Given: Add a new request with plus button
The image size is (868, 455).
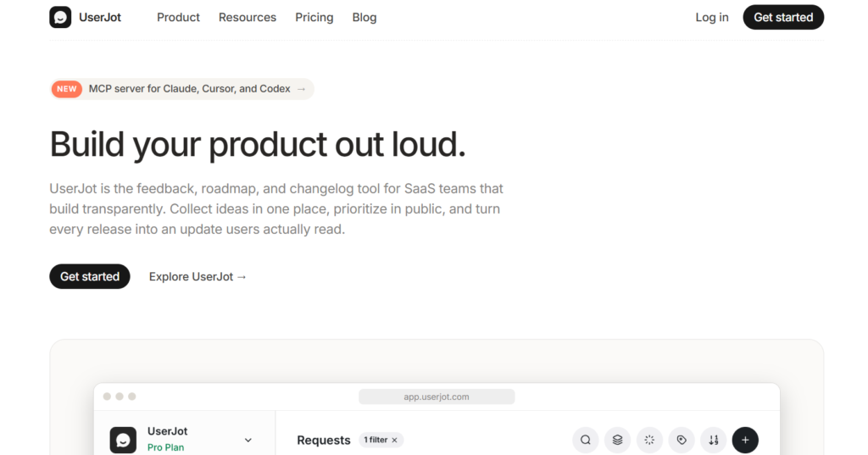Looking at the screenshot, I should [745, 440].
